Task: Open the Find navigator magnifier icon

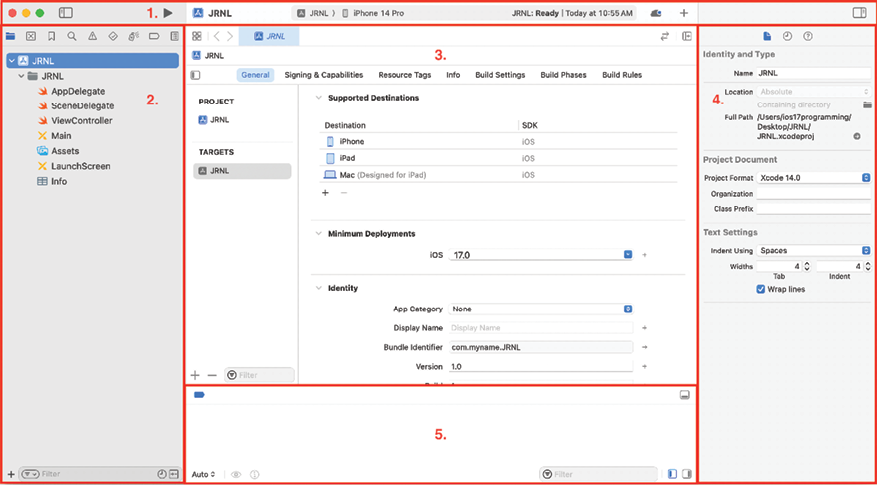Action: pyautogui.click(x=72, y=36)
